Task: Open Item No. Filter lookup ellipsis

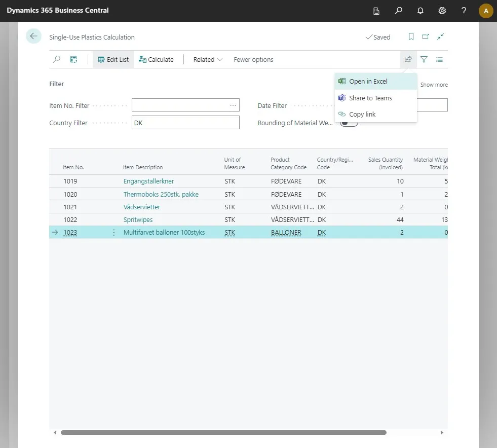Action: (233, 105)
